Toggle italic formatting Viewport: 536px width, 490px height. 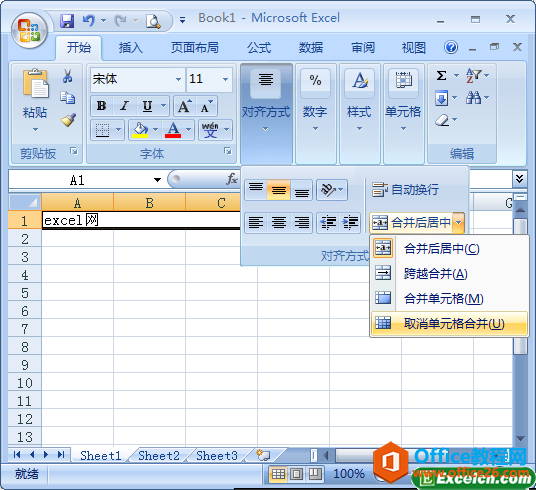tap(124, 106)
